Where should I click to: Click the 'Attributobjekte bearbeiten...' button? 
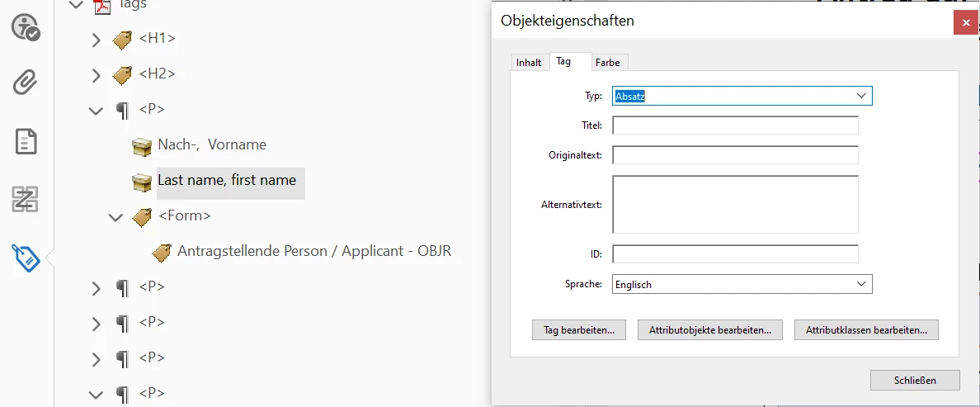(710, 329)
